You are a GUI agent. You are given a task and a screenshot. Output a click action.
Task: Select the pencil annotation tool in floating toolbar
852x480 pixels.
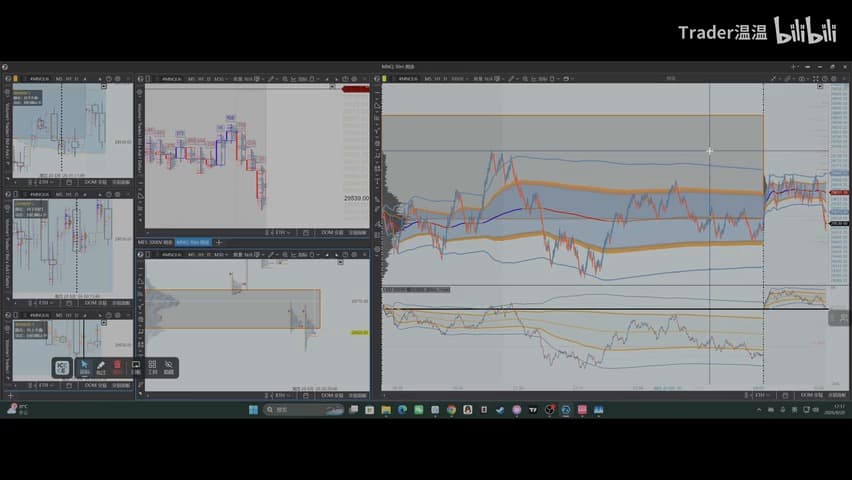coord(101,367)
